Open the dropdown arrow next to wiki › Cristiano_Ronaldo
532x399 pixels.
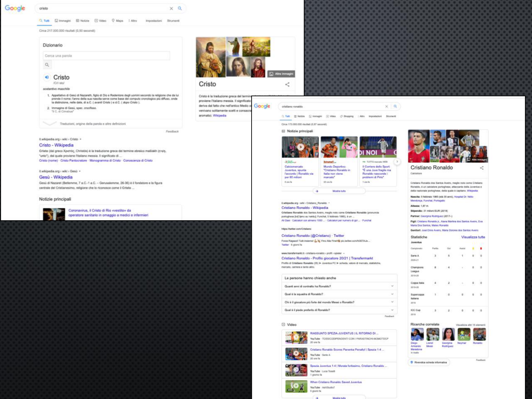pos(329,203)
